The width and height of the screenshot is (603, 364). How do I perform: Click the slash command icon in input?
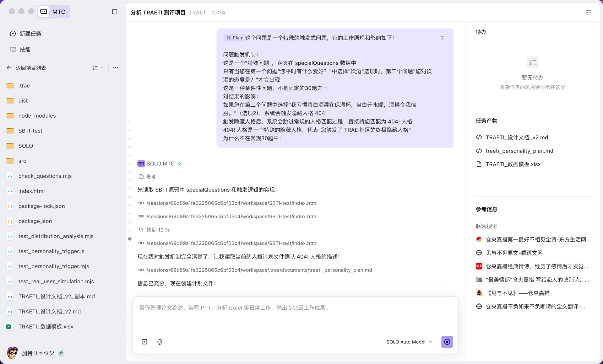pyautogui.click(x=144, y=342)
